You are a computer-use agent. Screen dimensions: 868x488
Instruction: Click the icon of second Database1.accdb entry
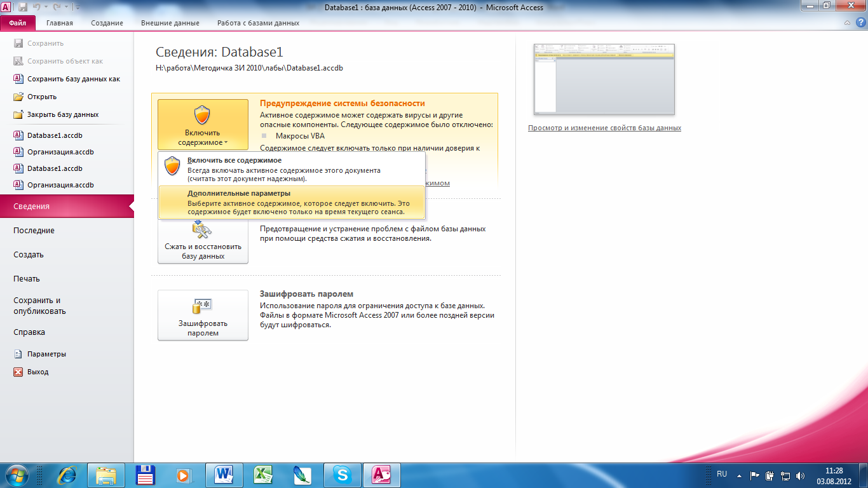pyautogui.click(x=18, y=168)
